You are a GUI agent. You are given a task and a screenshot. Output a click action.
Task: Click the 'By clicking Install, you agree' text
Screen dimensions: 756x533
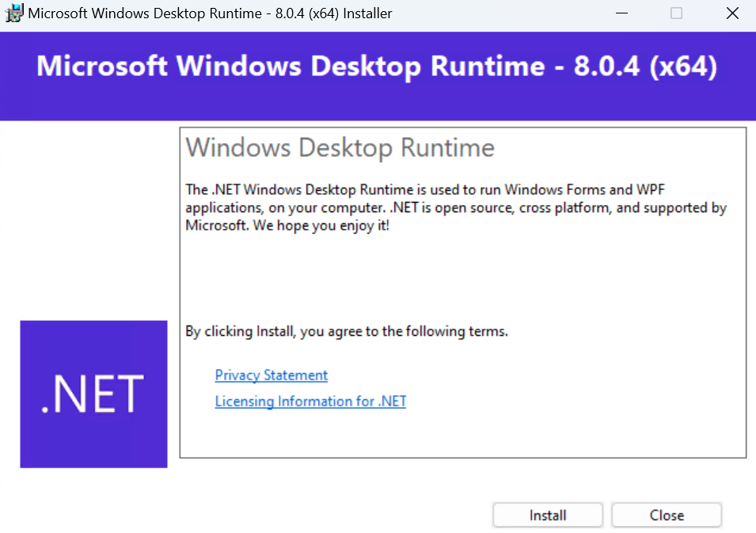347,331
